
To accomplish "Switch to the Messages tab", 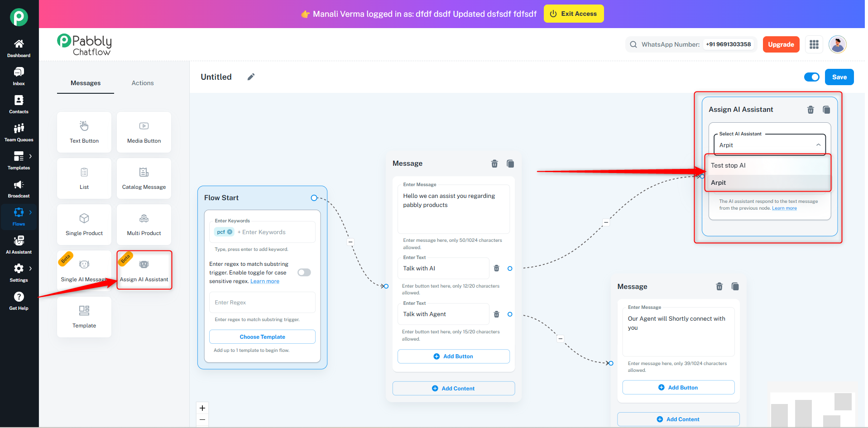I will coord(86,83).
